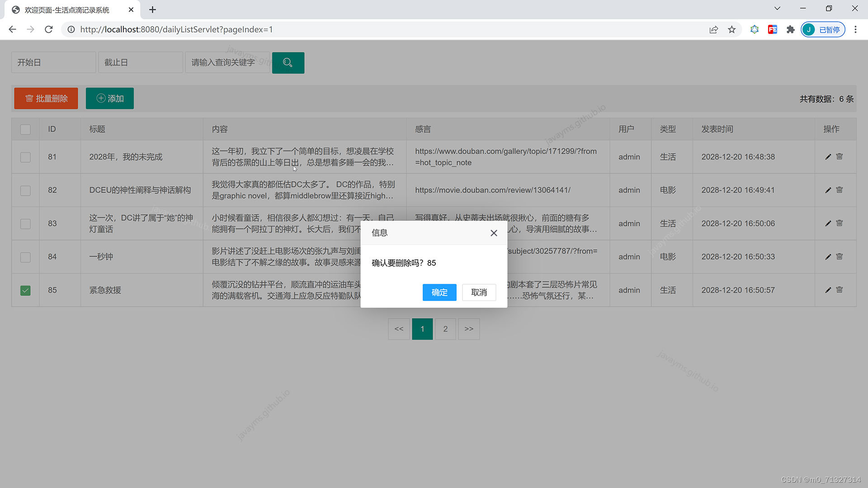Click the 批量删除 button
Screen dimensions: 868x488
click(x=46, y=99)
